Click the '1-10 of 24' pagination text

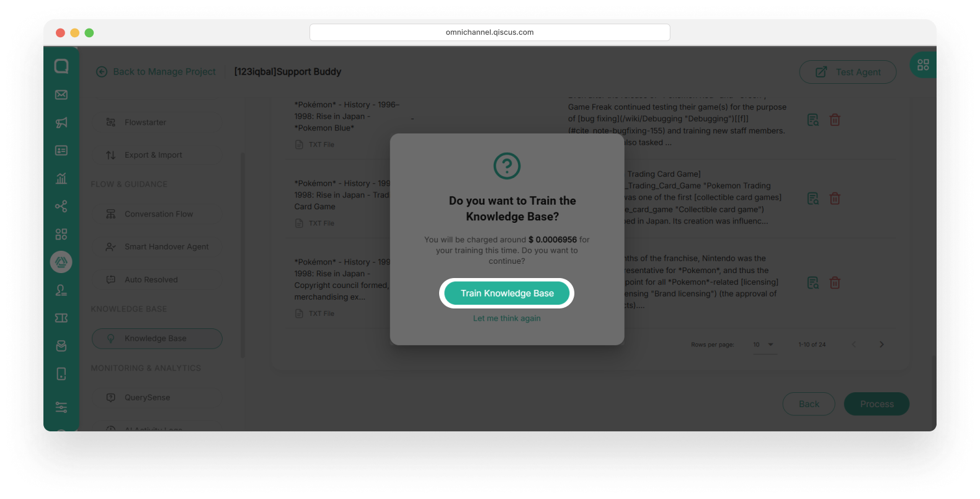[812, 344]
